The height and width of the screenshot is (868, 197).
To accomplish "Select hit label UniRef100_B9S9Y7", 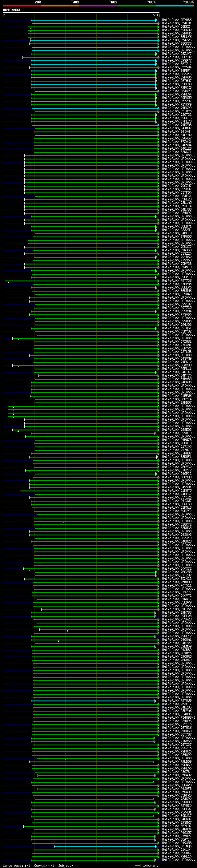I will (x=176, y=61).
